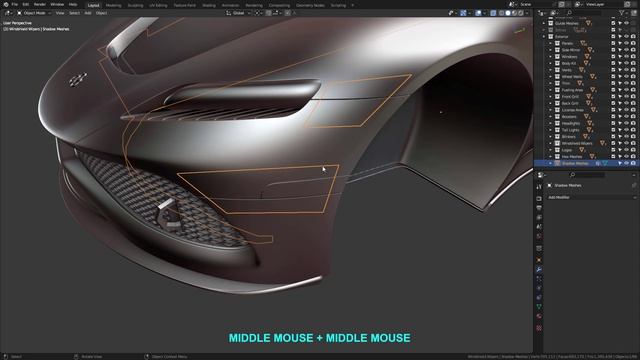This screenshot has width=640, height=360.
Task: Disable Body Kit render camera toggle
Action: pyautogui.click(x=633, y=63)
